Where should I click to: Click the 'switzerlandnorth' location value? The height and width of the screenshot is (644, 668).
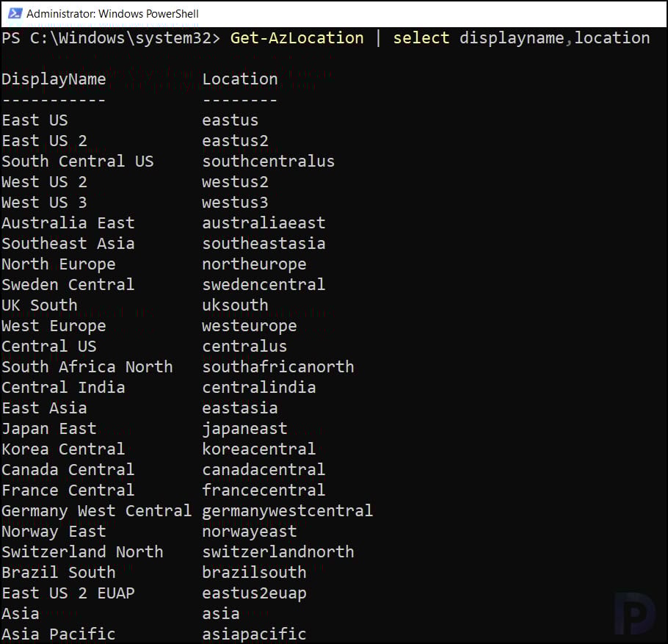point(278,552)
